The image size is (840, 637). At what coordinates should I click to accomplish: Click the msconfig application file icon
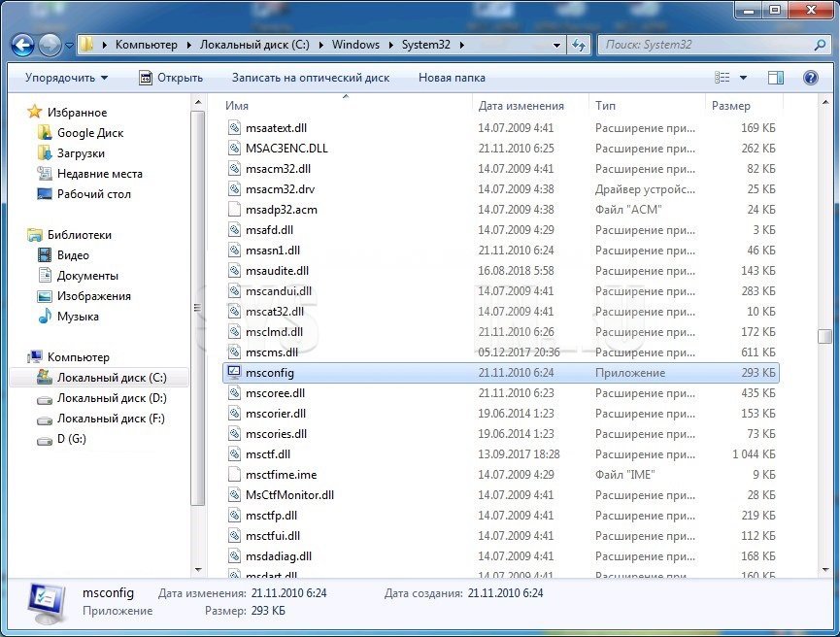pyautogui.click(x=233, y=373)
